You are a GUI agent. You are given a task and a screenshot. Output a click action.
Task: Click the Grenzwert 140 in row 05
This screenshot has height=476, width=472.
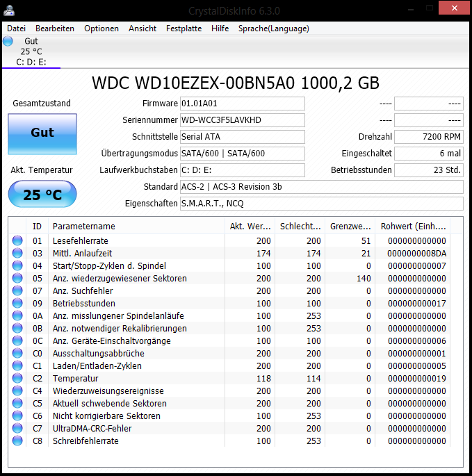[x=364, y=278]
